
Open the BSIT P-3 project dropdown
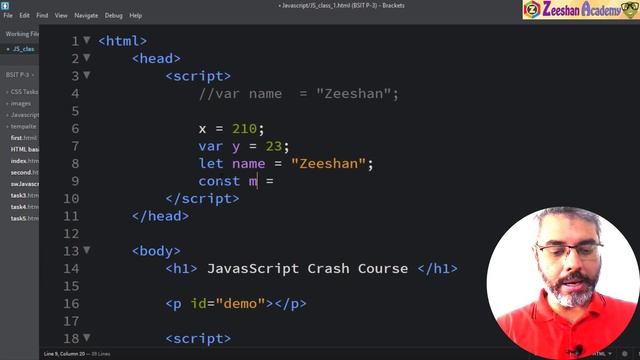coord(20,75)
